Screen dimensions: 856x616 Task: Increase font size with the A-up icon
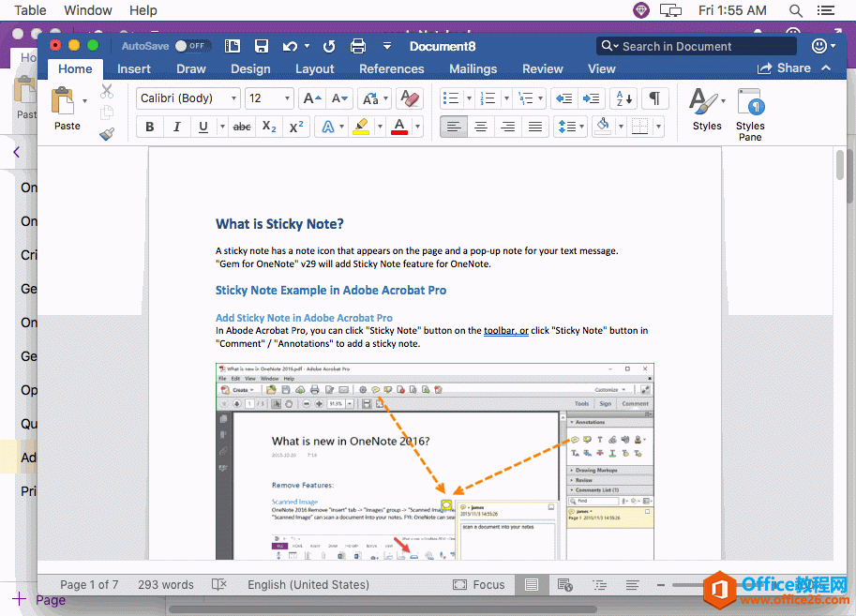coord(313,98)
